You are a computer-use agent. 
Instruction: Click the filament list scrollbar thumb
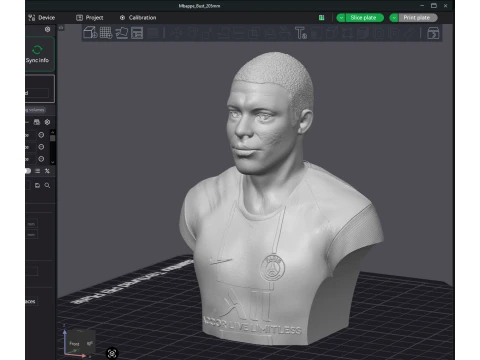[x=52, y=138]
